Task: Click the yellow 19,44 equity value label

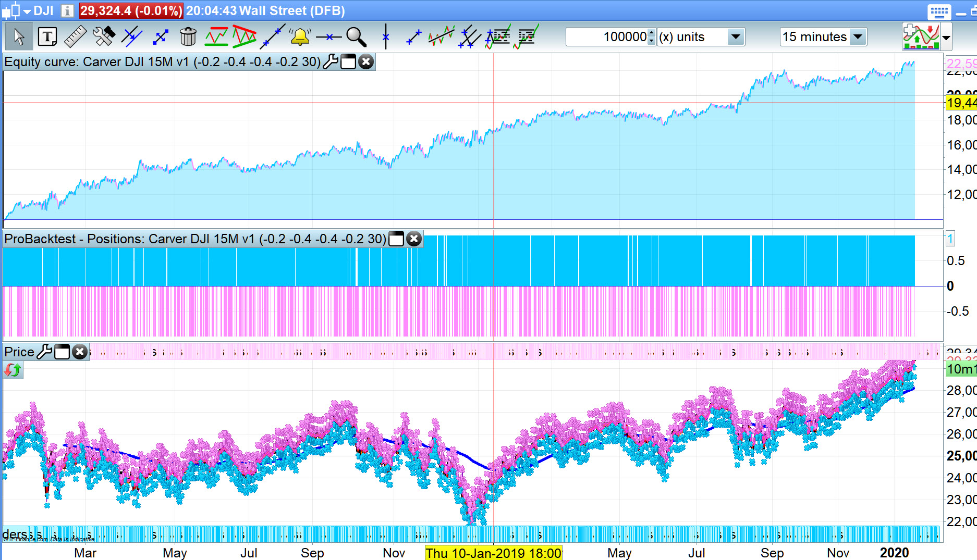Action: [961, 103]
